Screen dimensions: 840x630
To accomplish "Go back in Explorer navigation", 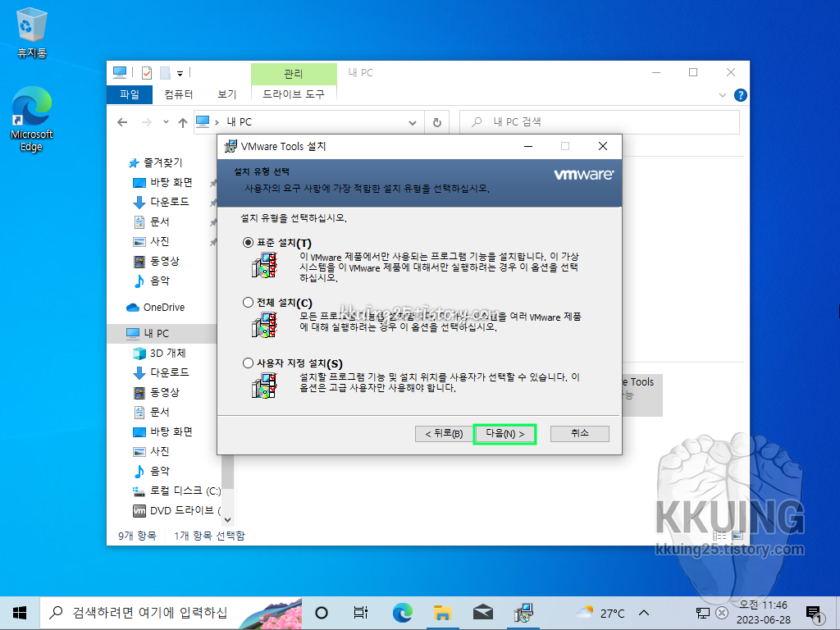I will click(x=123, y=123).
